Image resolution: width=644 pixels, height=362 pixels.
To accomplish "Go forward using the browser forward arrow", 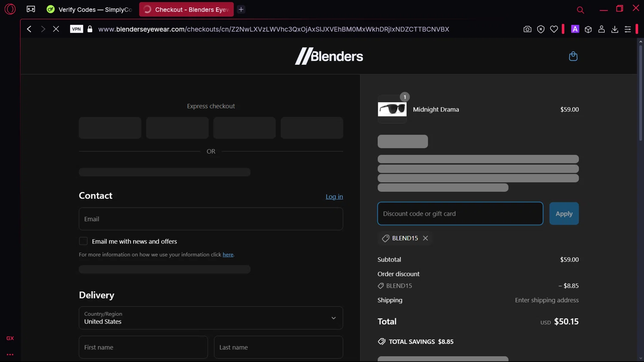I will coord(43,29).
